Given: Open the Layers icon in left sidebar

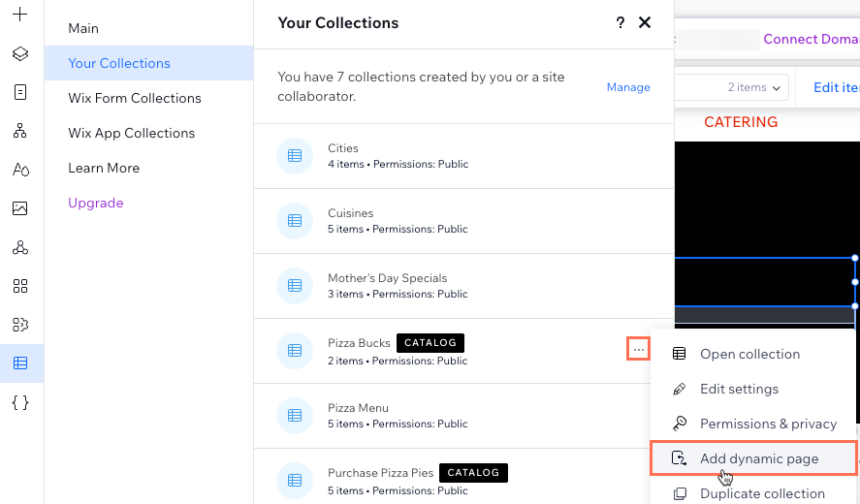Looking at the screenshot, I should coord(20,53).
